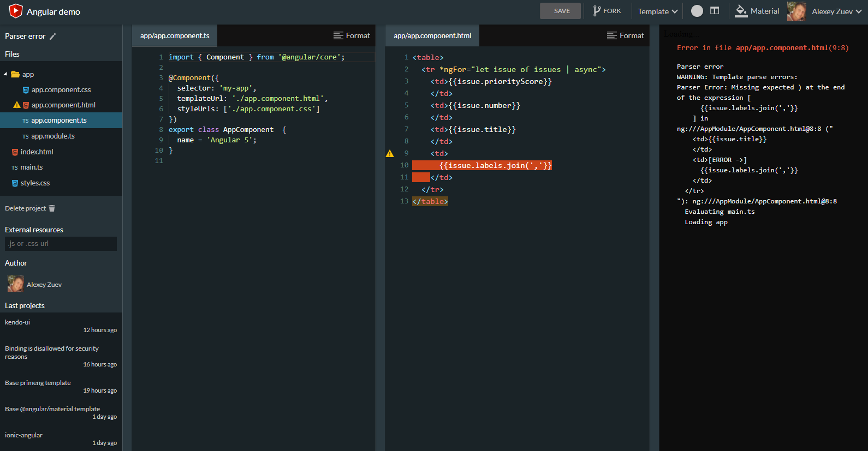The width and height of the screenshot is (868, 451).
Task: Click the logo icon beside Angular demo
Action: click(x=16, y=11)
